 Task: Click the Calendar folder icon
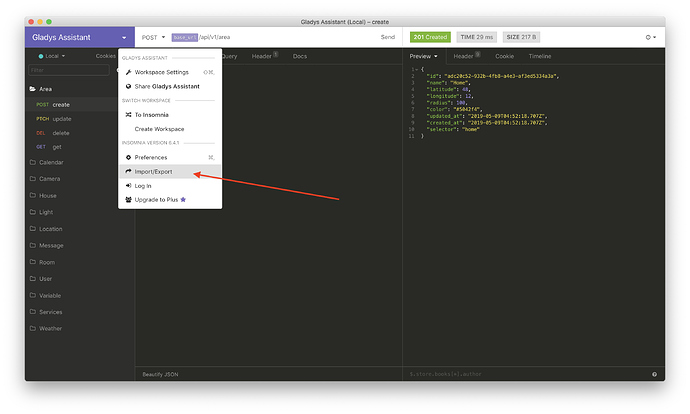point(33,162)
